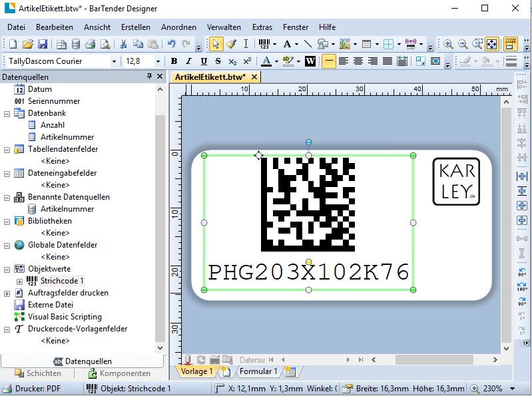
Task: Expand the Strichcode 1 node
Action: (19, 282)
